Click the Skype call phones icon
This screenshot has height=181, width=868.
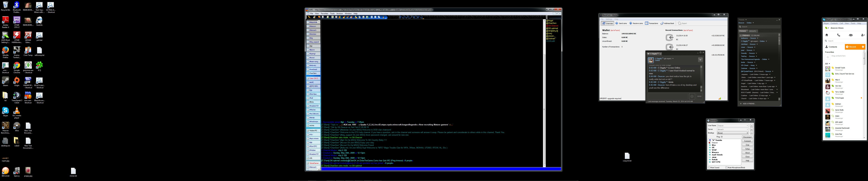click(x=839, y=35)
